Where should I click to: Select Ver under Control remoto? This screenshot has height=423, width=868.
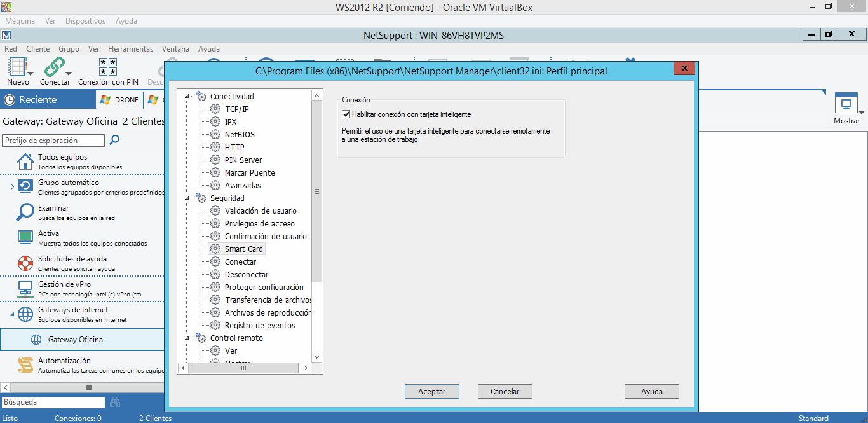(231, 351)
